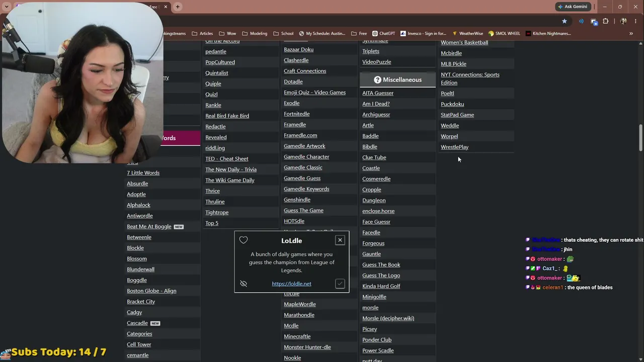Close the LoLdle popup

point(340,240)
